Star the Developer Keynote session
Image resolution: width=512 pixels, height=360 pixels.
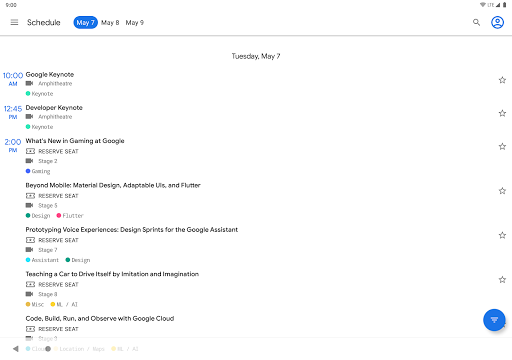pos(502,113)
